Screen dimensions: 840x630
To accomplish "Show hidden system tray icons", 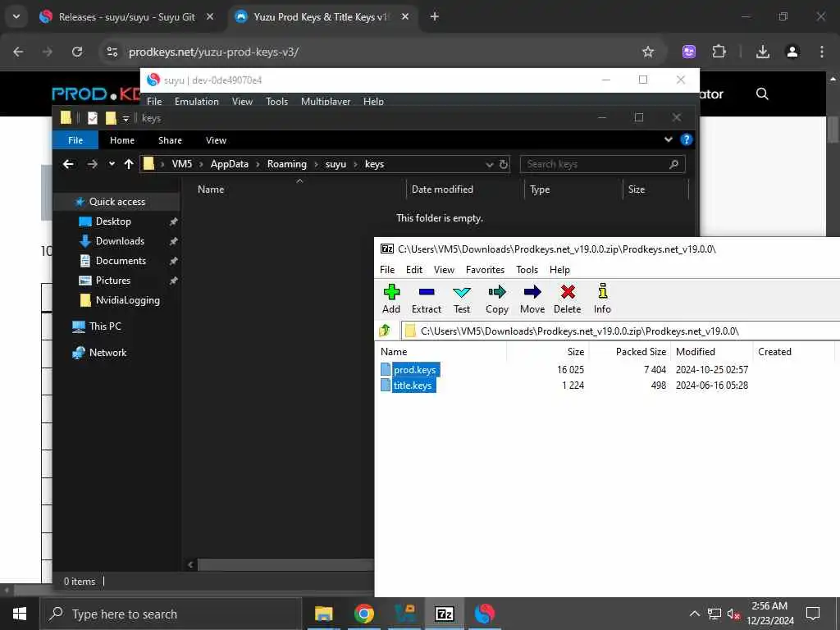I will 694,614.
